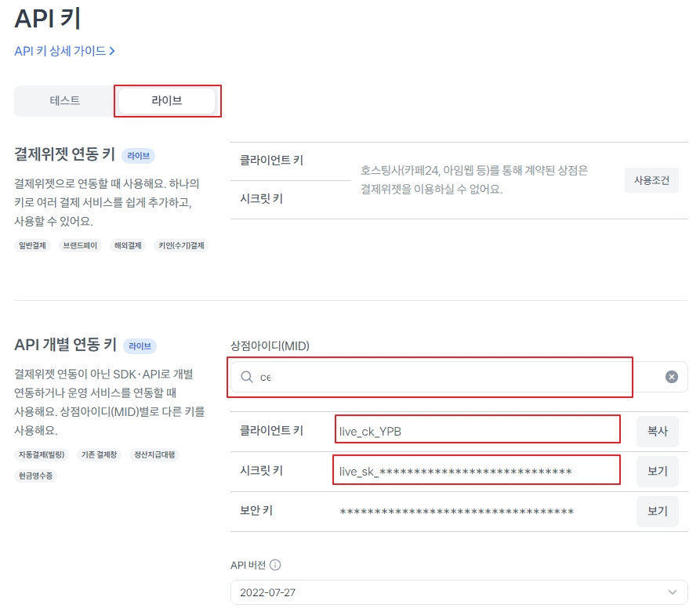Reveal the 보안 키 with 보기 button
This screenshot has width=700, height=615.
657,511
